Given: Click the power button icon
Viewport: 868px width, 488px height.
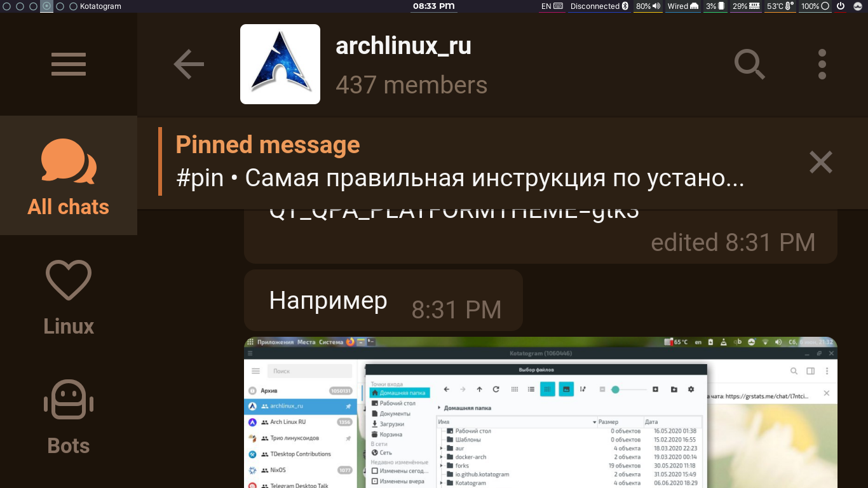Looking at the screenshot, I should pyautogui.click(x=840, y=6).
